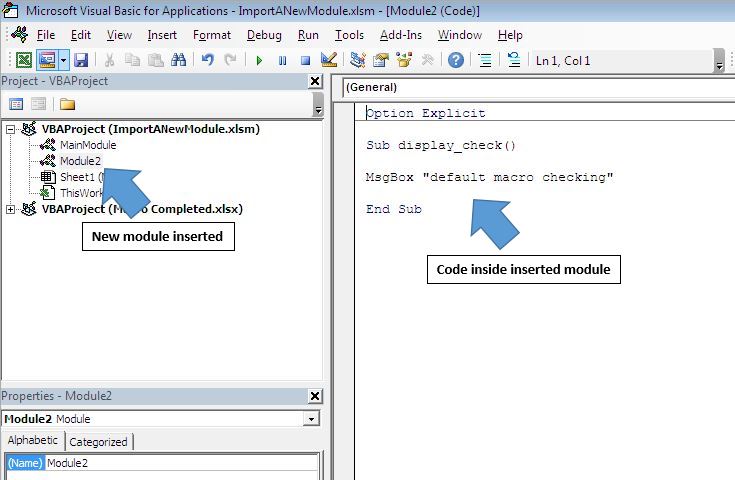Open toolbar options overflow arrow

coord(719,61)
